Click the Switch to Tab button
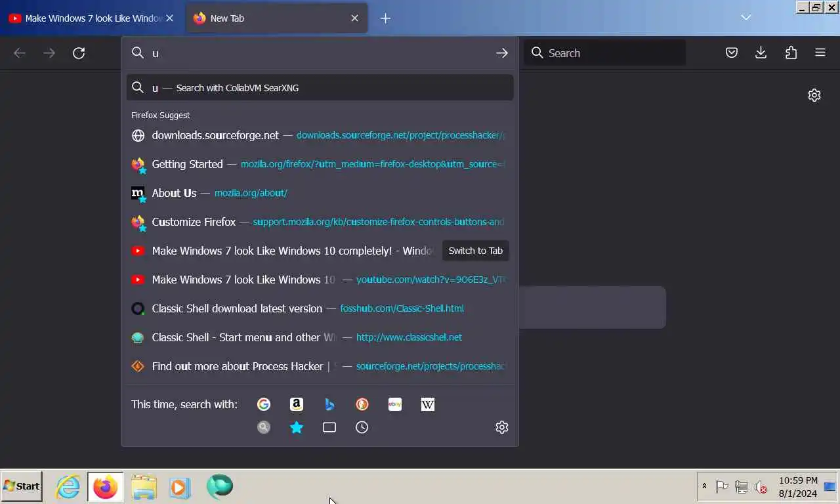This screenshot has height=504, width=840. 476,251
